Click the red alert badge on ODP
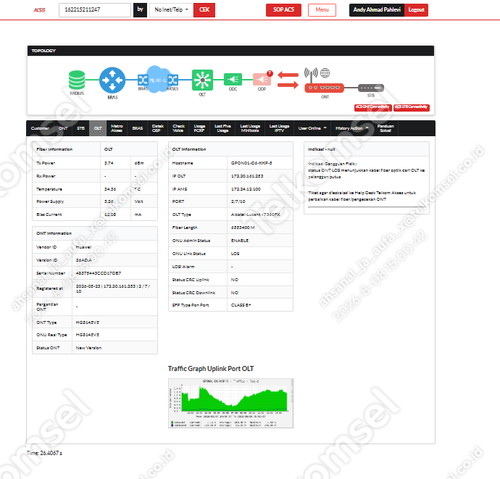The width and height of the screenshot is (500, 479). [x=270, y=73]
